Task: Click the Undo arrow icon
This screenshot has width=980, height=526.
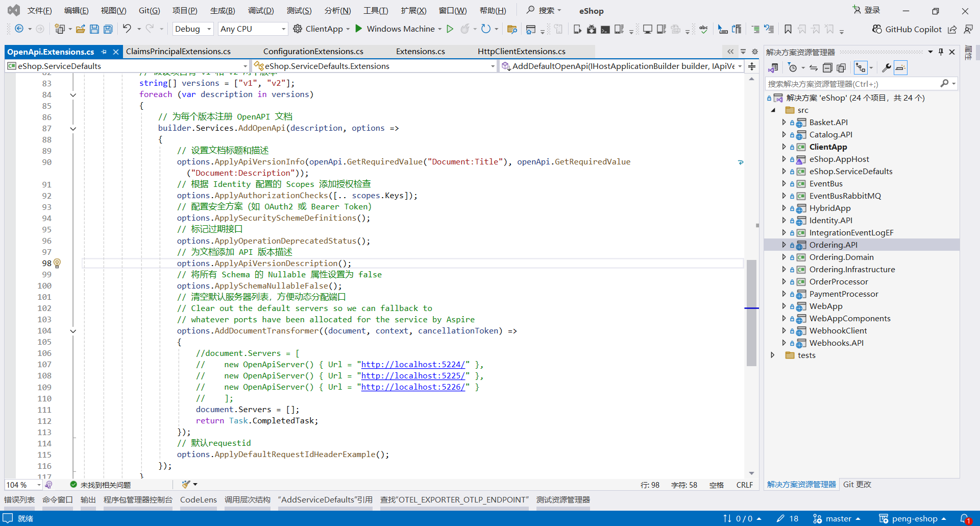Action: (x=127, y=29)
